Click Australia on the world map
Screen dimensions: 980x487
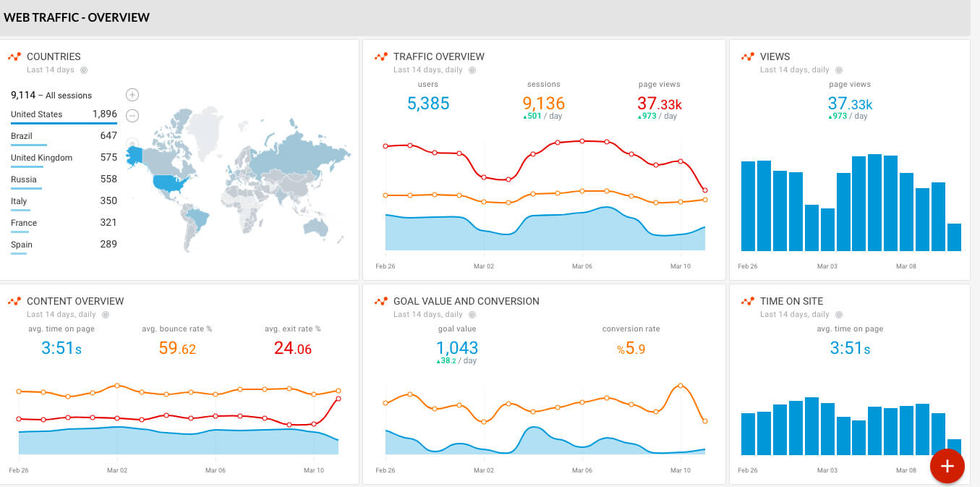(x=316, y=227)
